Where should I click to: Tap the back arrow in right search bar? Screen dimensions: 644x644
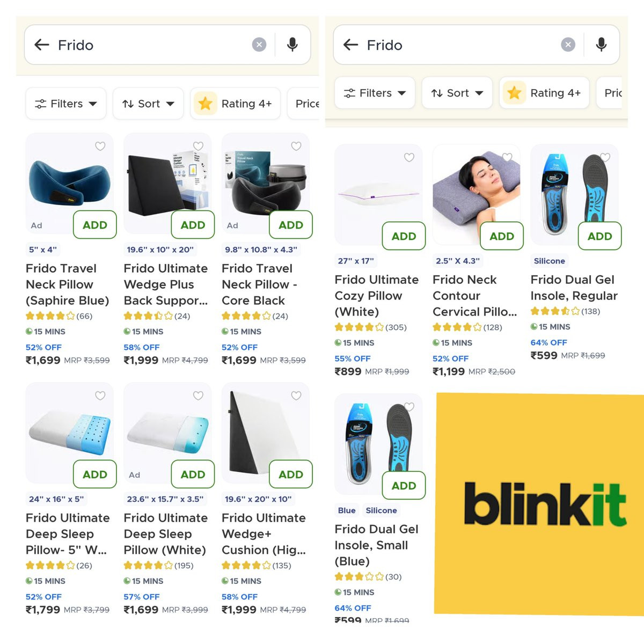(x=350, y=45)
